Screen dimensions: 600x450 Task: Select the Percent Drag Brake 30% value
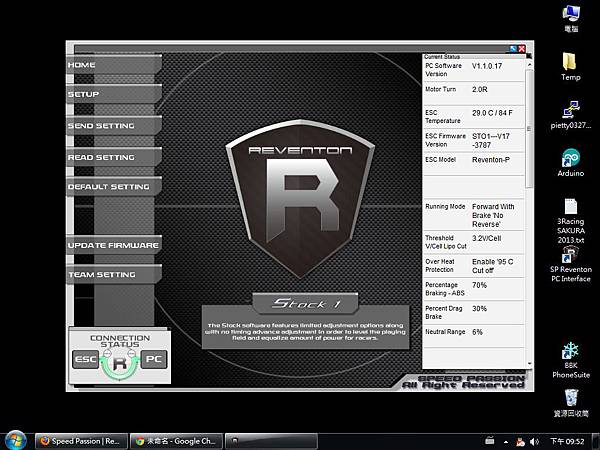pos(479,308)
